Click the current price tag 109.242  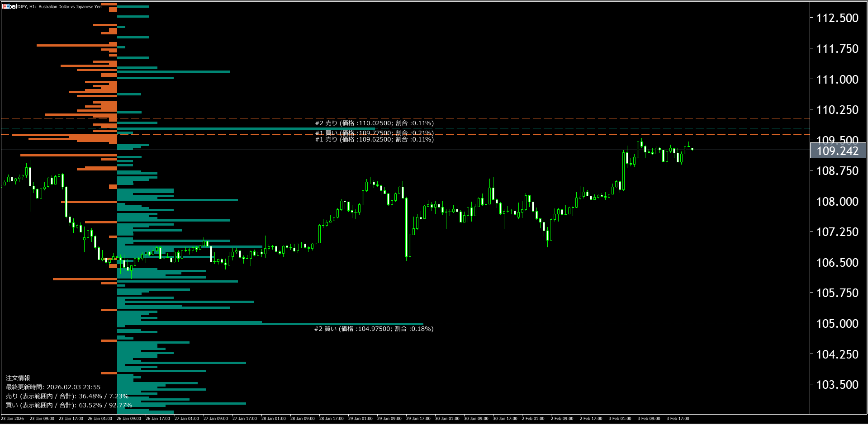pos(838,151)
